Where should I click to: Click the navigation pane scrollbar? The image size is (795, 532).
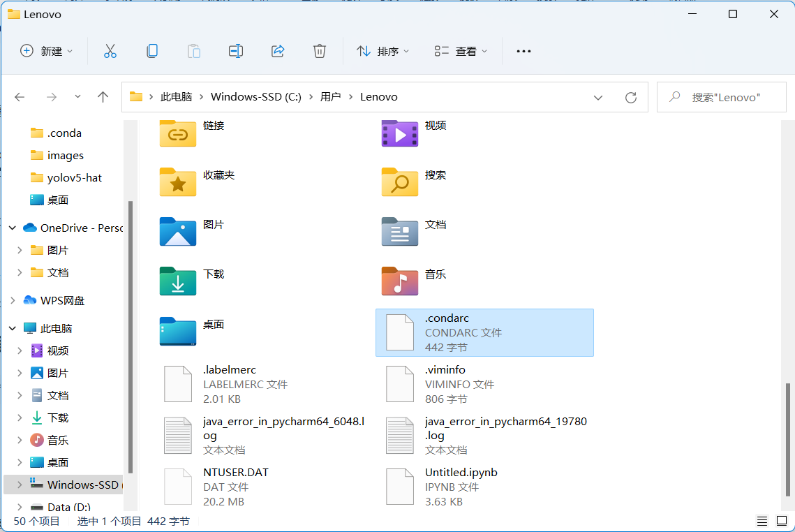point(131,337)
